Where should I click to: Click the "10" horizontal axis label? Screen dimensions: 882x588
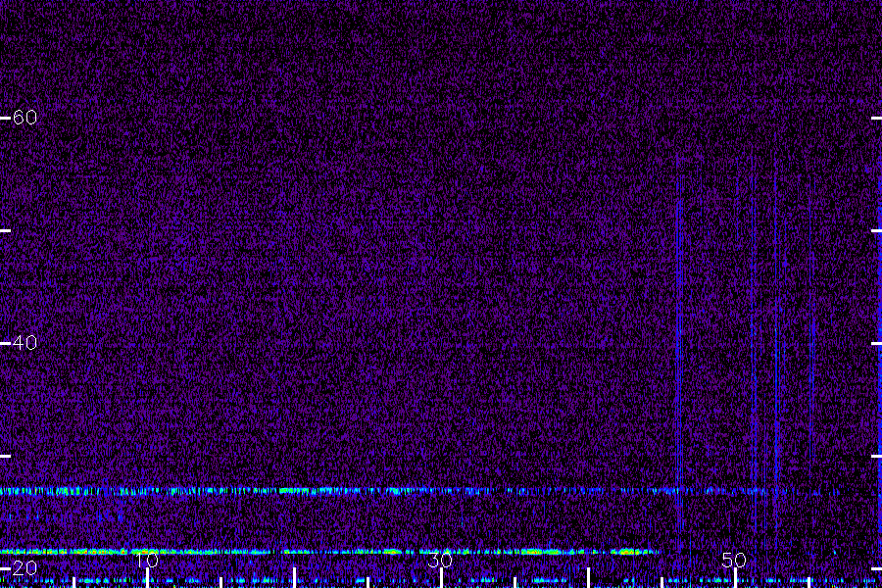147,560
